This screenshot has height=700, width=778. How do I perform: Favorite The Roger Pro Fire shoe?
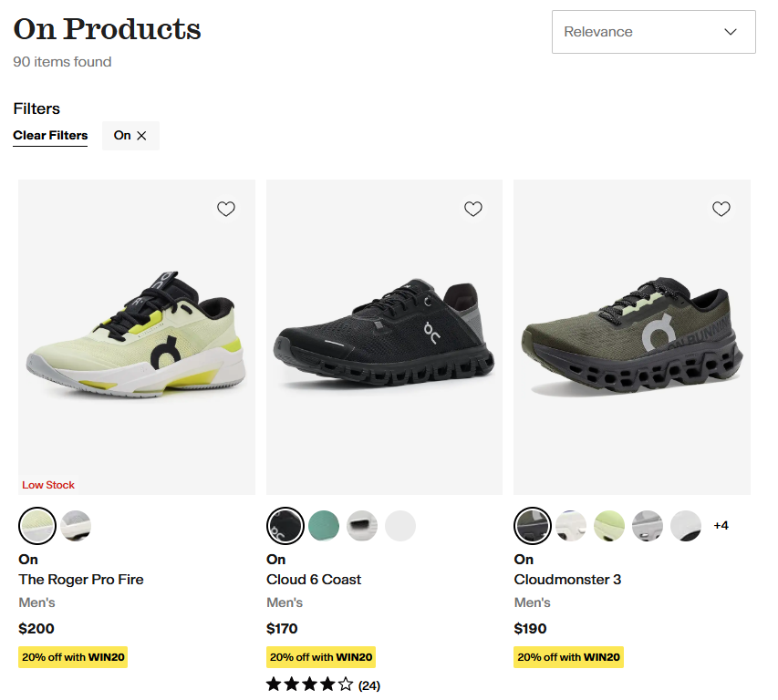point(226,209)
